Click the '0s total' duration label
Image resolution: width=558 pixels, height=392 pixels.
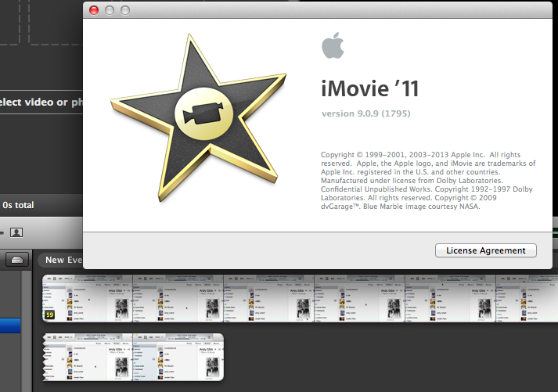[18, 205]
